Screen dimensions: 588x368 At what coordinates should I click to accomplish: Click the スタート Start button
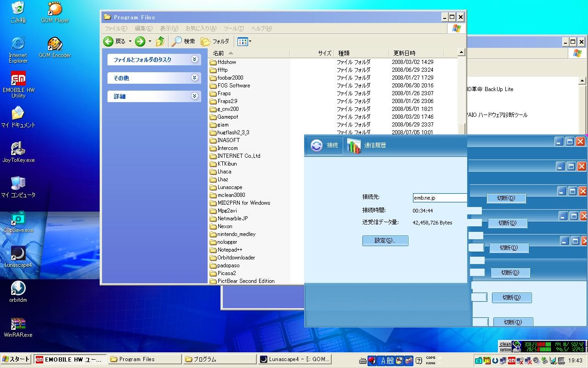coord(16,359)
